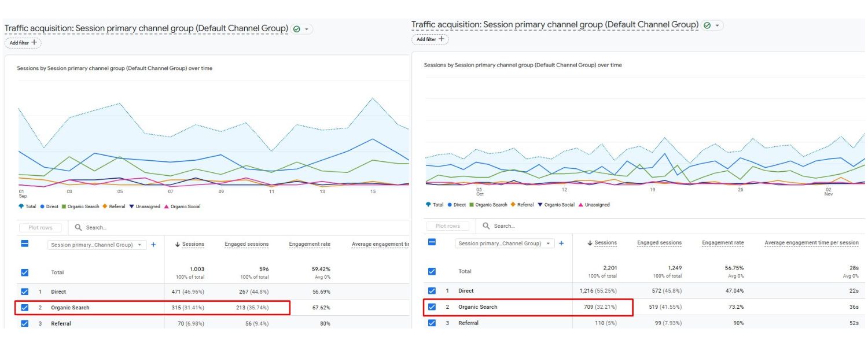868x347 pixels.
Task: Click the green checkmark status icon in the left report title
Action: coord(297,29)
